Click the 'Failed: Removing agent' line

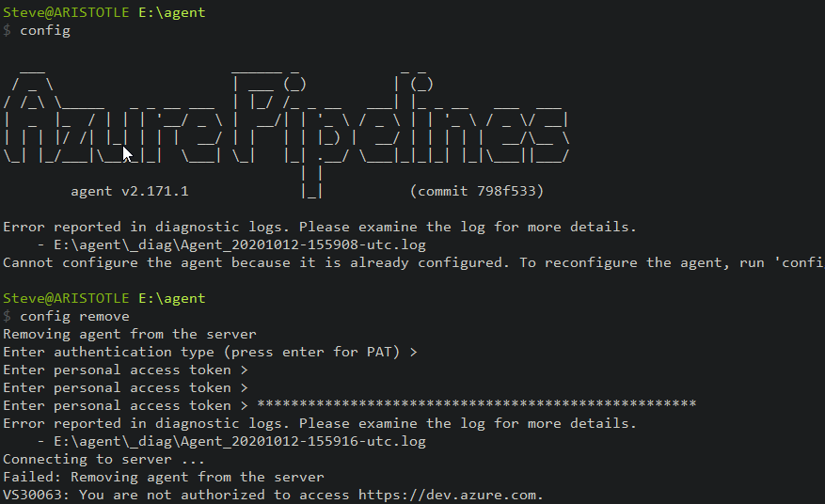[x=164, y=478]
